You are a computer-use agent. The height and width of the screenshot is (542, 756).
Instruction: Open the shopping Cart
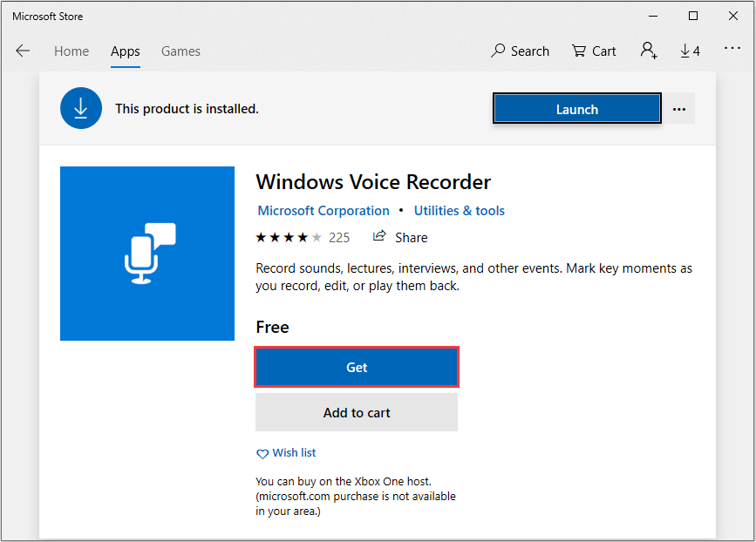[594, 51]
